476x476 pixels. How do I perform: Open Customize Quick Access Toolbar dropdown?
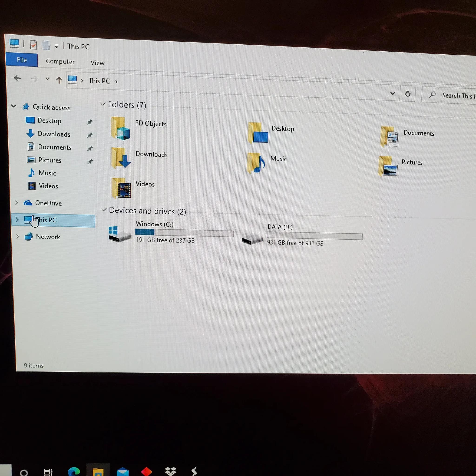[56, 46]
